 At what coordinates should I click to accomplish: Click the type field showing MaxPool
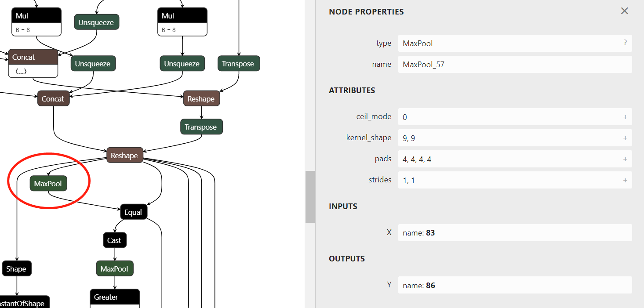pos(515,43)
